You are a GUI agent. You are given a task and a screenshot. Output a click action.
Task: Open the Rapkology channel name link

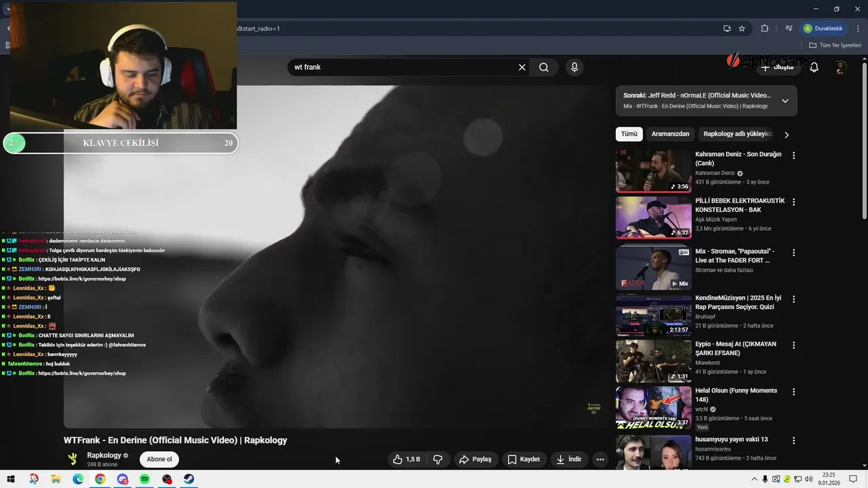tap(104, 455)
